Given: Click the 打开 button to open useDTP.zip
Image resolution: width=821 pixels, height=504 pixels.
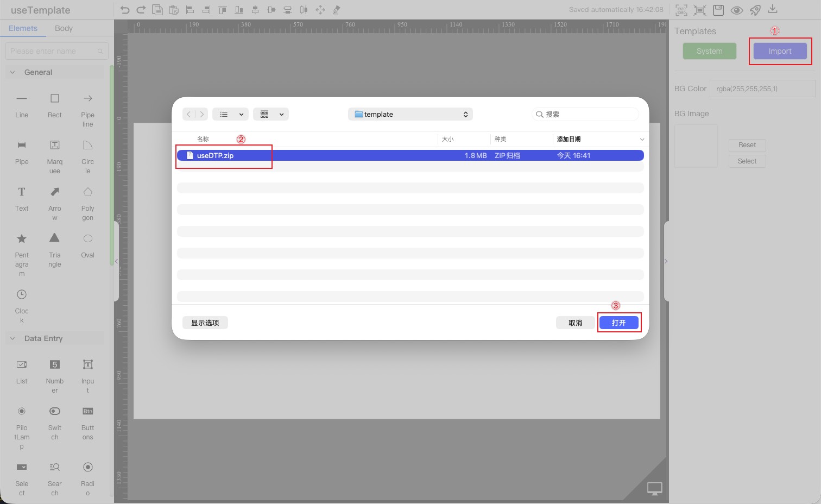Looking at the screenshot, I should coord(619,322).
